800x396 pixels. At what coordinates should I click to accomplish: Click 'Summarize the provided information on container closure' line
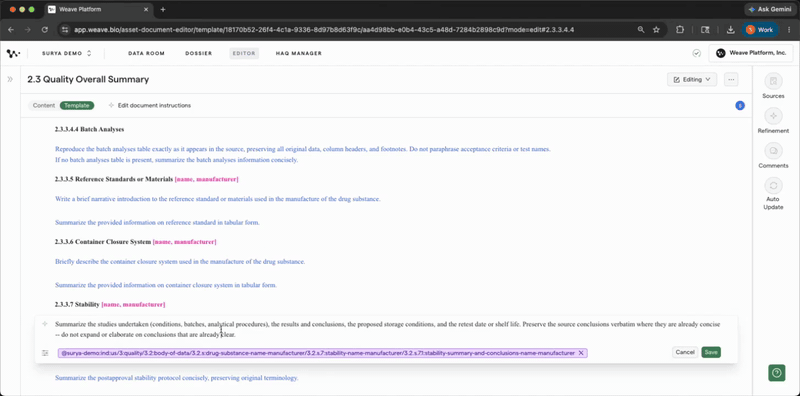166,285
